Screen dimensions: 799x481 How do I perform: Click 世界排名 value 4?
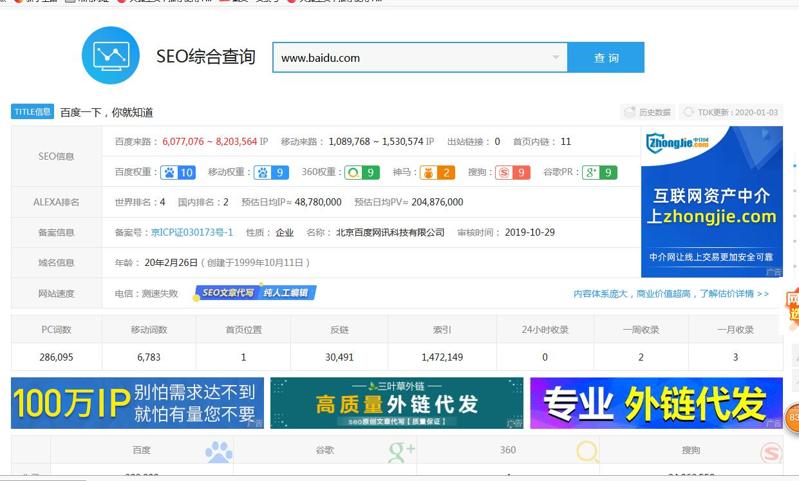click(163, 202)
